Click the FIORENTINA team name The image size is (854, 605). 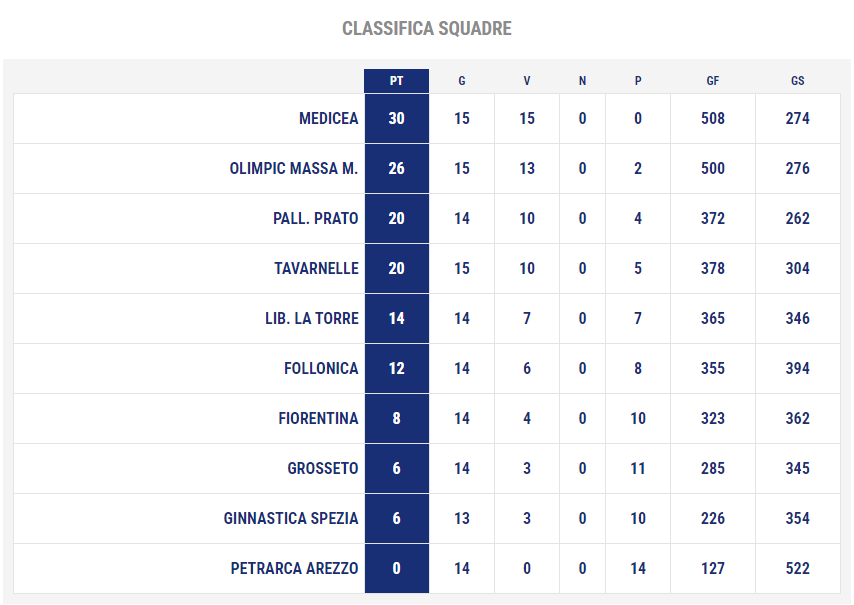coord(319,418)
